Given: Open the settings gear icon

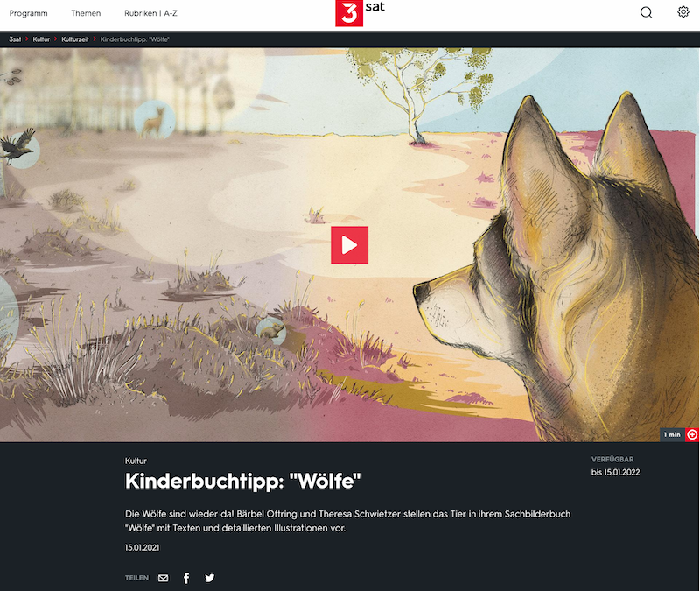Looking at the screenshot, I should pyautogui.click(x=683, y=11).
